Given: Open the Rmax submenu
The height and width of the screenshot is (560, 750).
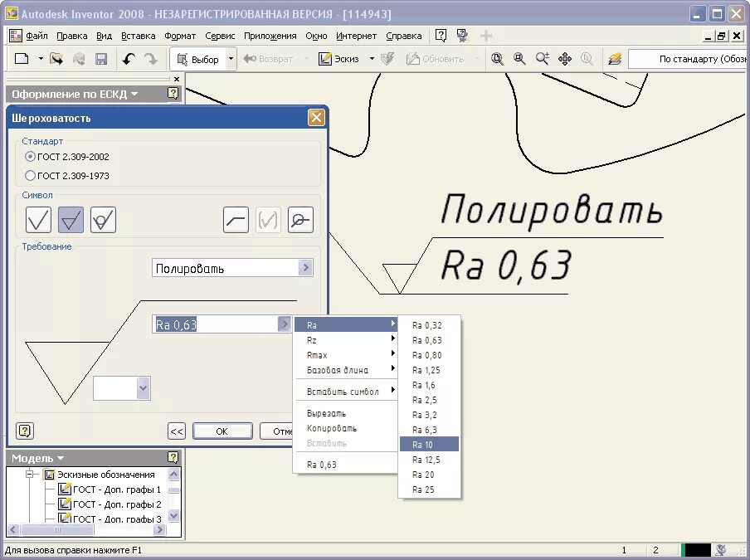Looking at the screenshot, I should pyautogui.click(x=346, y=355).
